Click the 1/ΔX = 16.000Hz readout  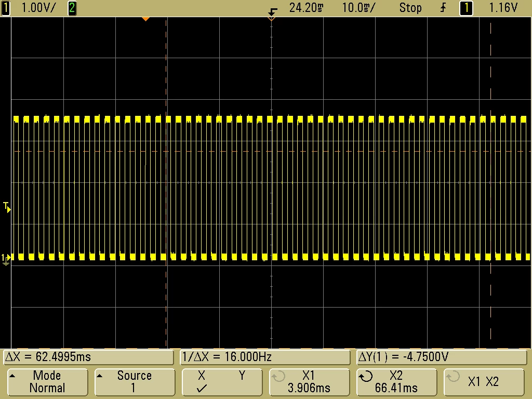pos(265,357)
